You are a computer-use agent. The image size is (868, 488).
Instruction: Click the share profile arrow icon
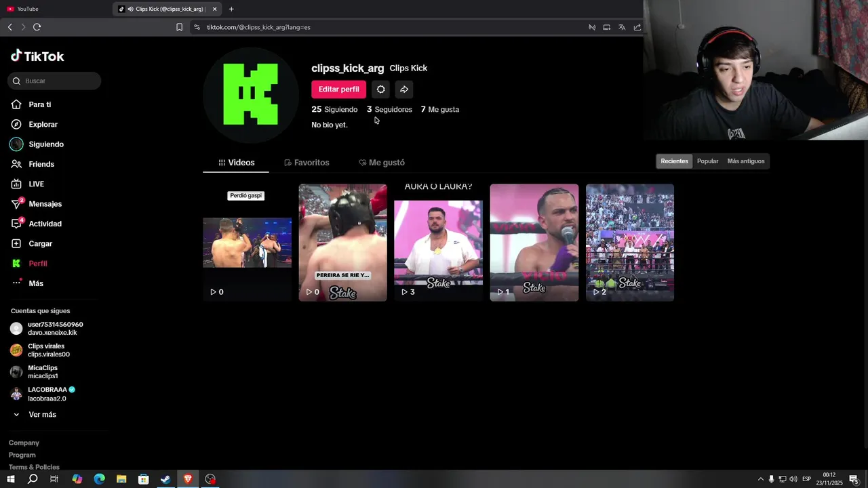coord(404,89)
